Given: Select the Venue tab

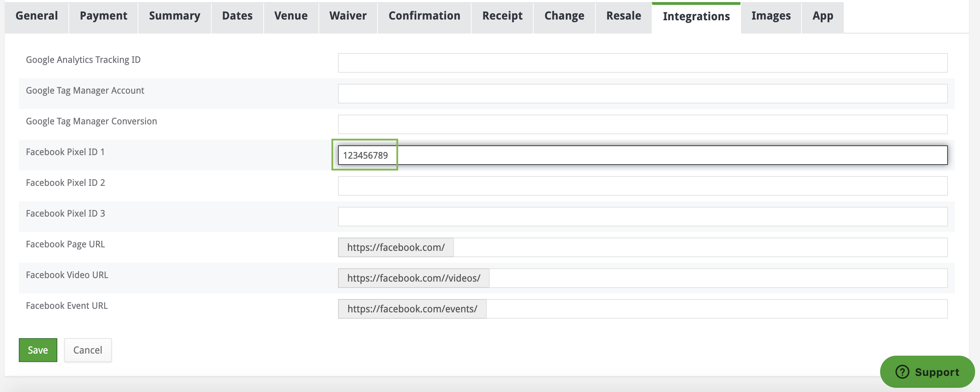Looking at the screenshot, I should tap(291, 17).
